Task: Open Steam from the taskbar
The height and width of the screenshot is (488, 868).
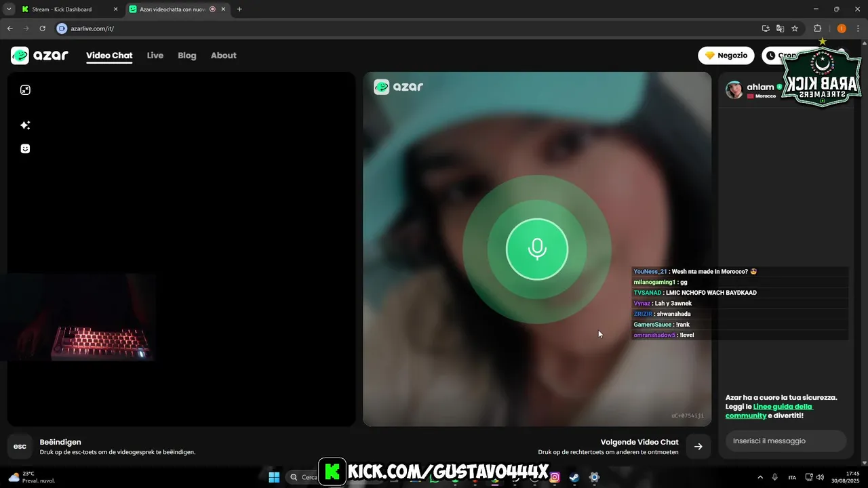Action: click(574, 477)
